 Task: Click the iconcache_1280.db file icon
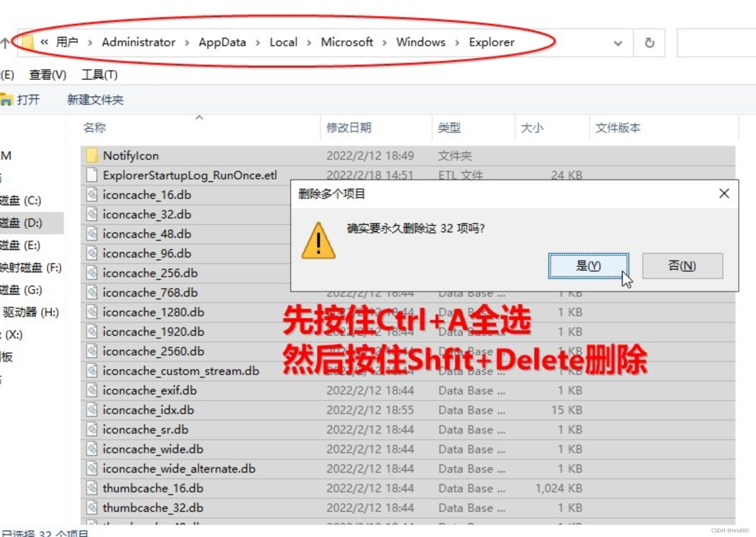pos(92,312)
